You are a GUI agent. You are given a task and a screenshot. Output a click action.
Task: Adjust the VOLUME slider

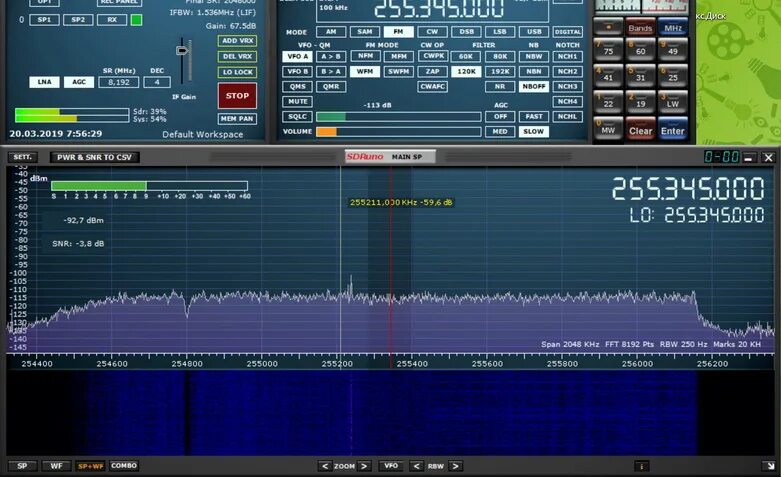click(x=399, y=131)
